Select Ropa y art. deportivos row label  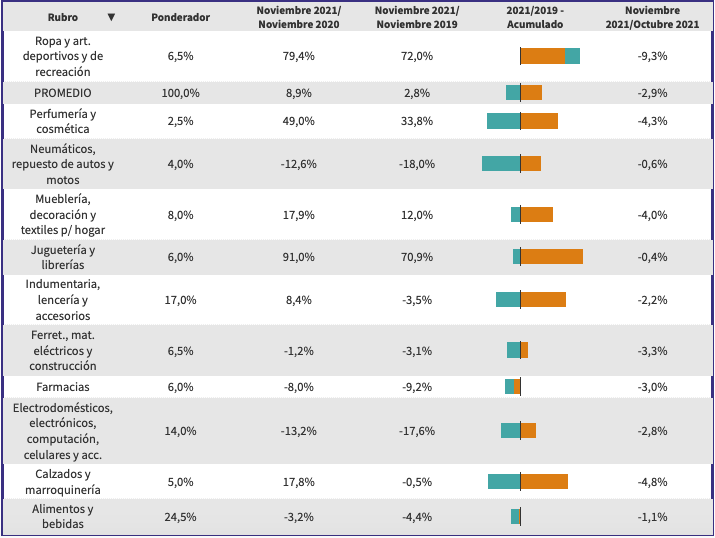[x=63, y=56]
